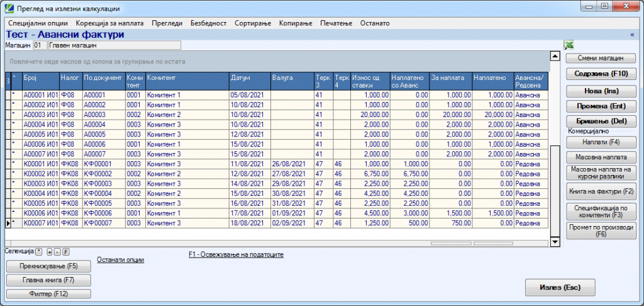Click the Магацин code field 01

[40, 45]
